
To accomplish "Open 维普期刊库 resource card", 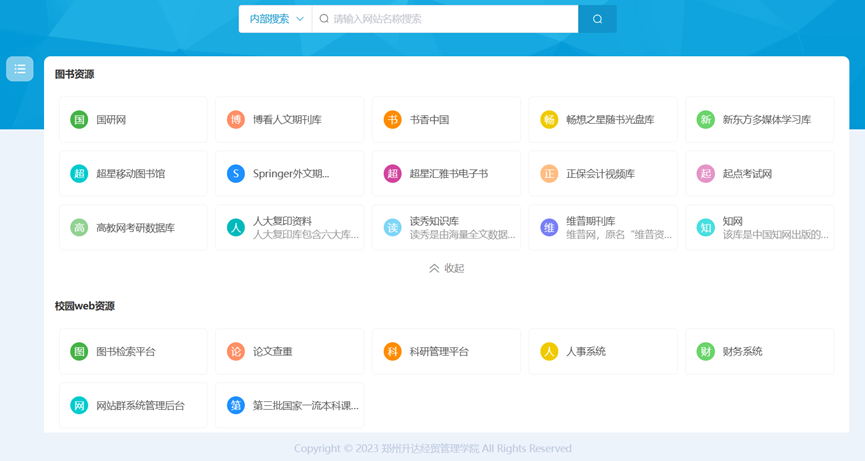I will (x=602, y=228).
